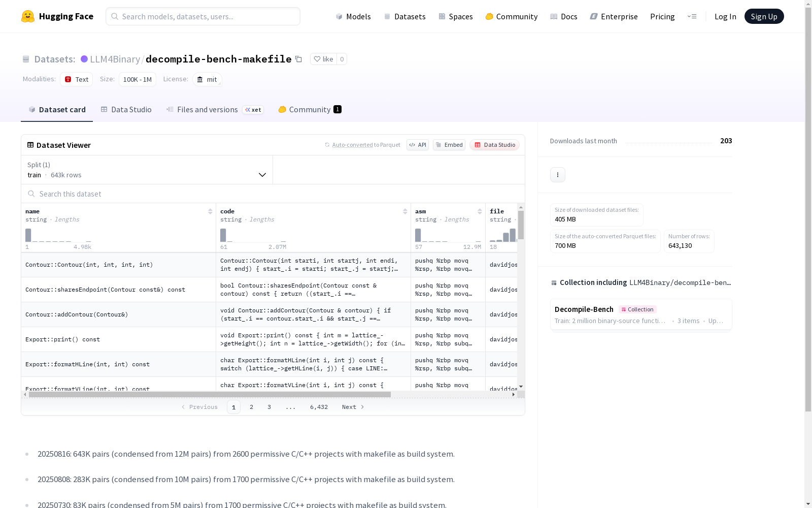The width and height of the screenshot is (812, 508).
Task: Open Docs from the navbar
Action: click(563, 16)
